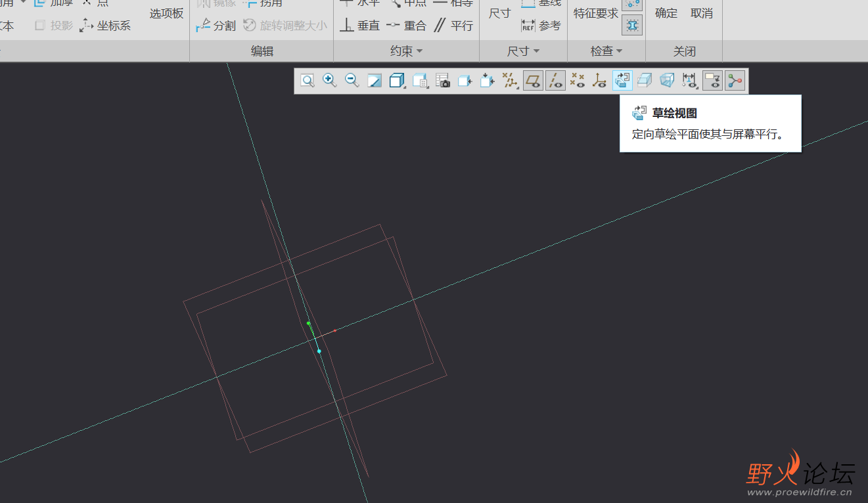Toggle datum point display
The image size is (868, 503).
(x=578, y=81)
